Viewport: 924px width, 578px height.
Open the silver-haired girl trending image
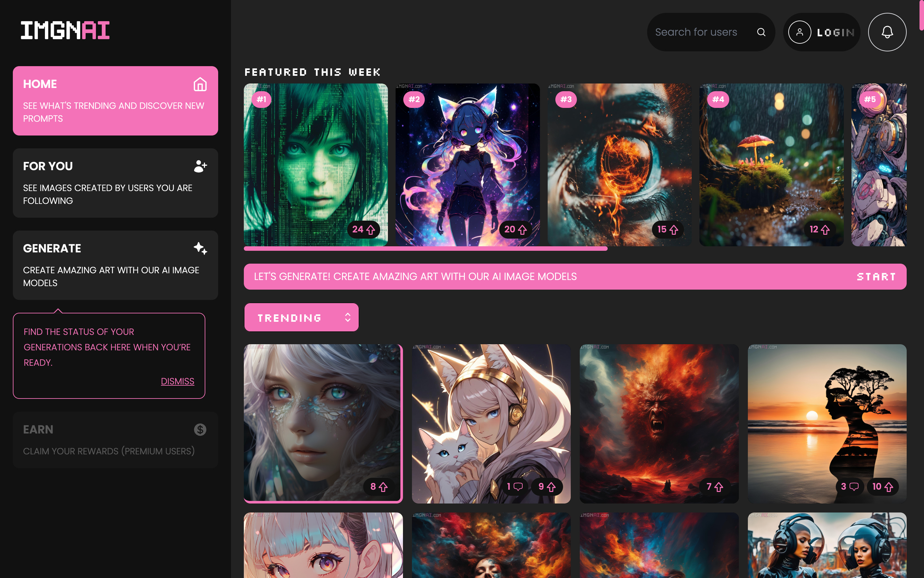[323, 424]
